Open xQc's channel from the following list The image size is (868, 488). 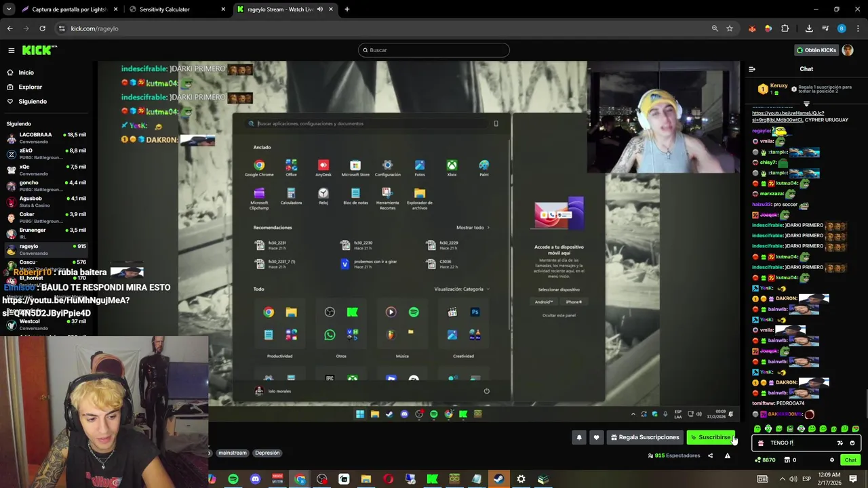(x=46, y=169)
